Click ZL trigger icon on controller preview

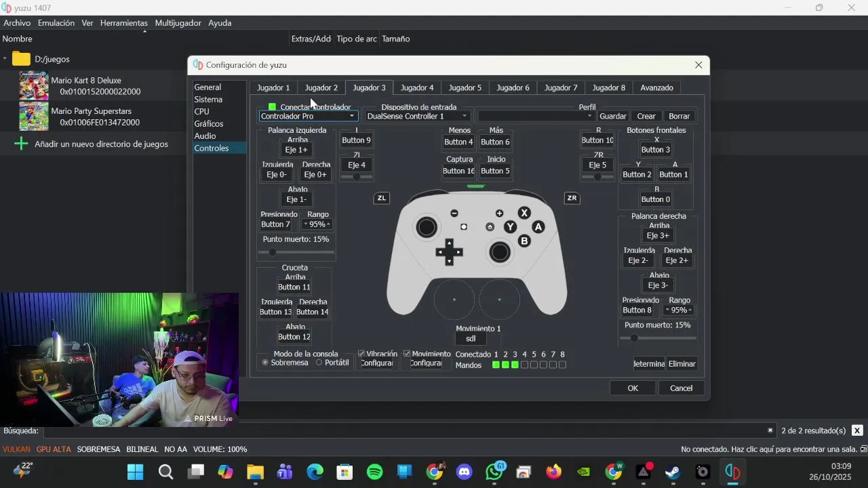(x=382, y=198)
